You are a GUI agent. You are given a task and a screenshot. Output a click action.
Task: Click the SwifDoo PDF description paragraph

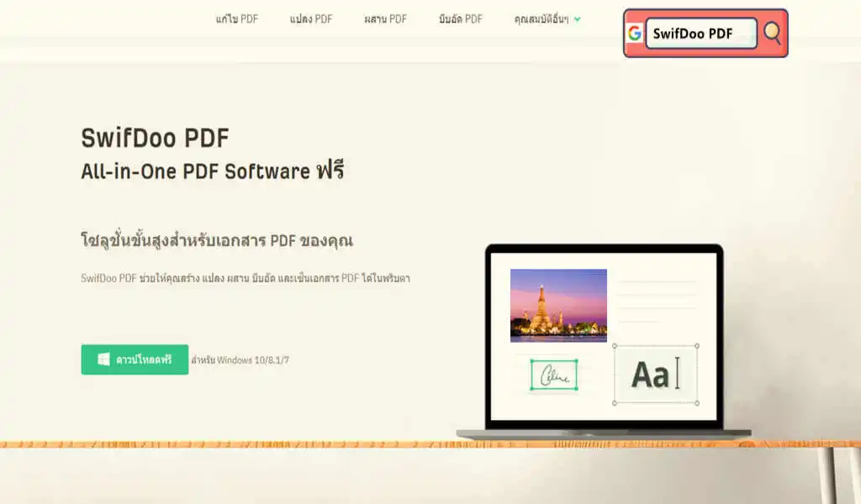point(246,278)
